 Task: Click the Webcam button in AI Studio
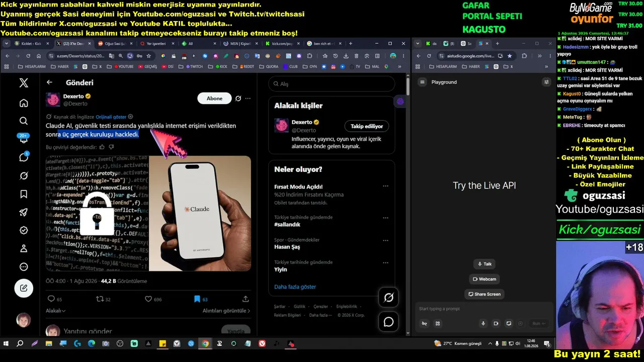[x=484, y=279]
